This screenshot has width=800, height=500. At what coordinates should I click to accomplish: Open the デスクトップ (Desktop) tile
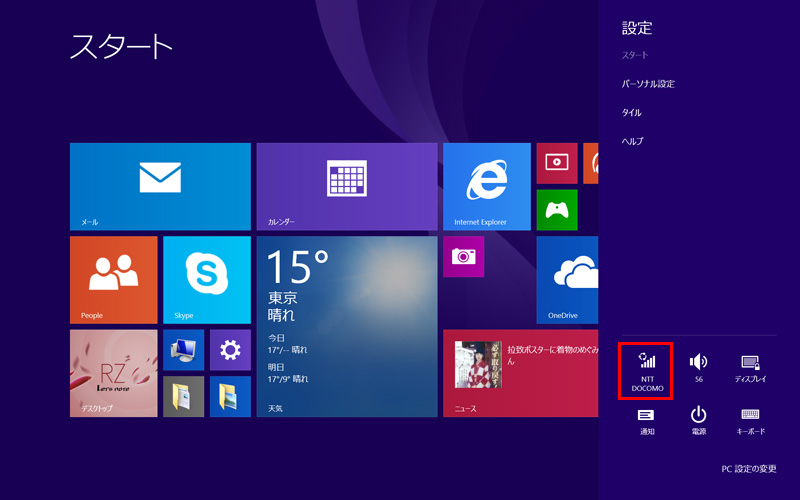(x=113, y=373)
